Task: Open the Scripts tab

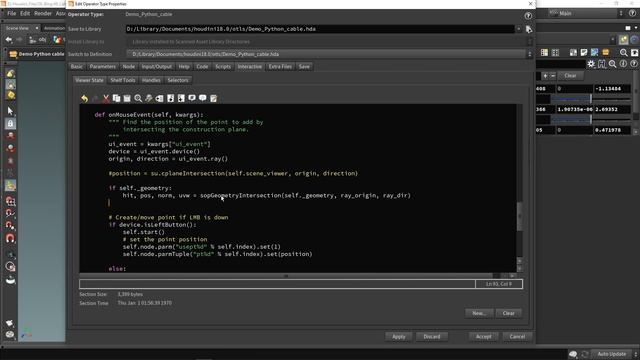Action: click(223, 67)
